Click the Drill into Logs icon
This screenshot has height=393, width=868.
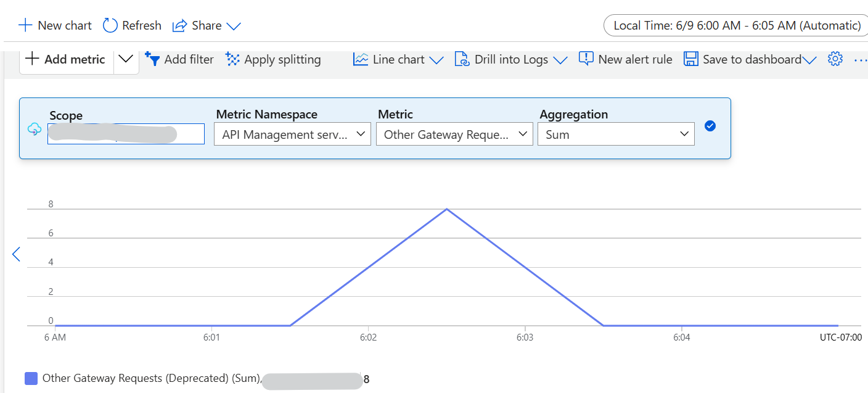(461, 59)
